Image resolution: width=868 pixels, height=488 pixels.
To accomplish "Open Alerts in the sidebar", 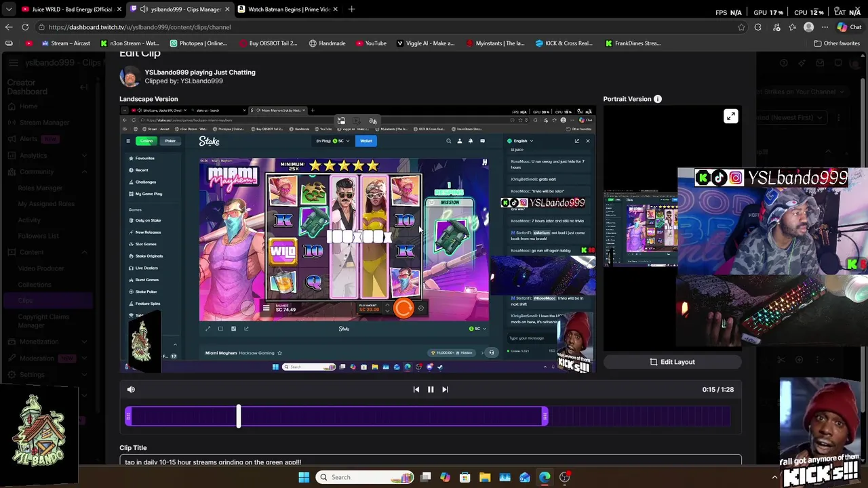I will tap(28, 139).
